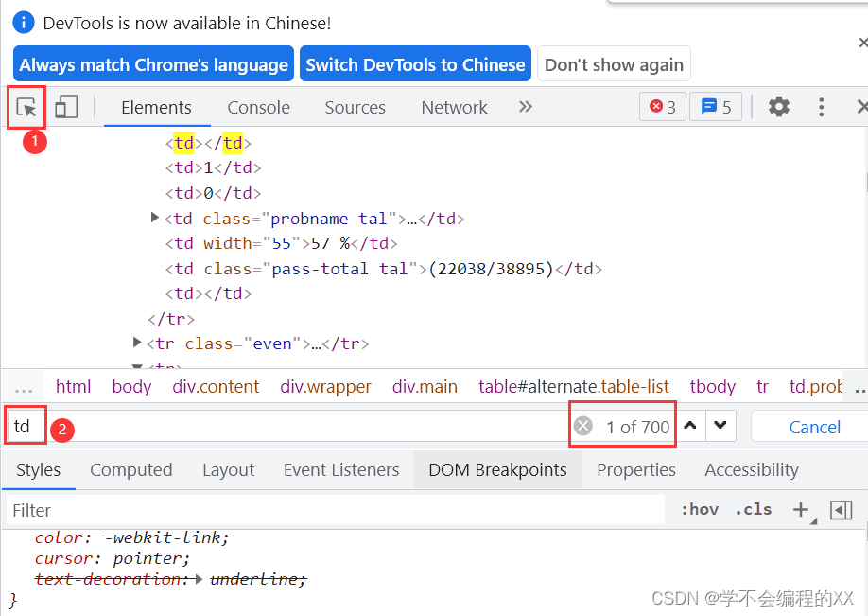This screenshot has height=616, width=868.
Task: Select html in the breadcrumb bar
Action: (73, 386)
